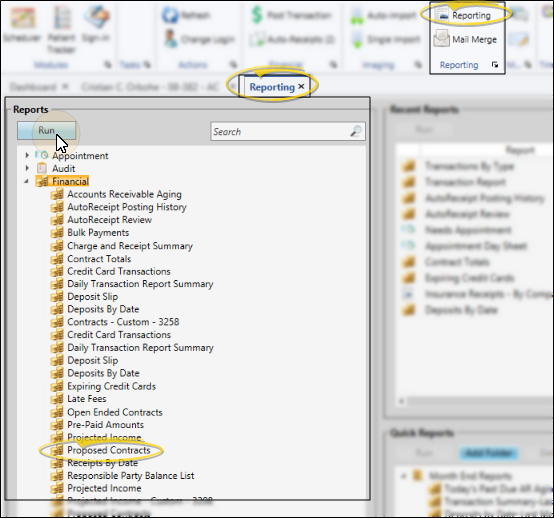
Task: Click the magnifier icon in Search box
Action: (356, 131)
